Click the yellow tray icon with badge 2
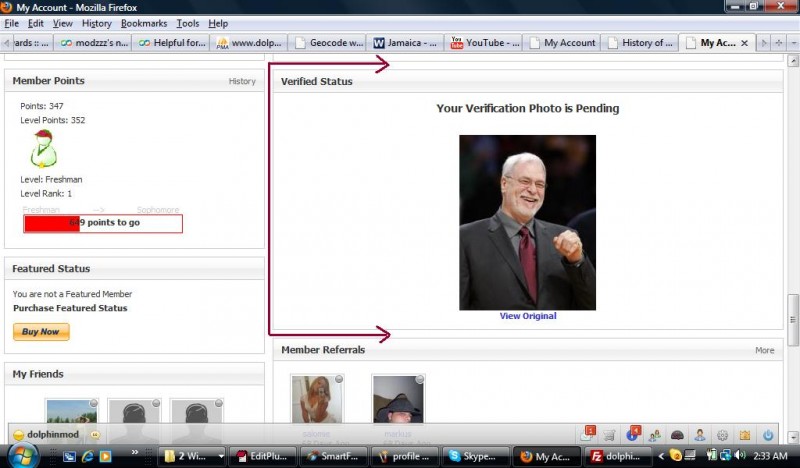Screen dimensions: 800x468 675,455
